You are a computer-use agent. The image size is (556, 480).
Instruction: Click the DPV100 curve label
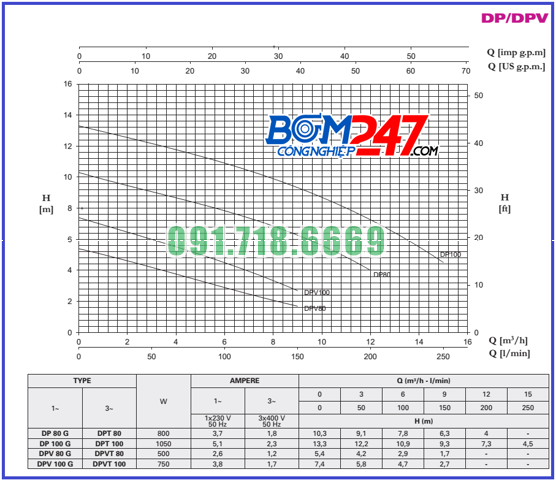(317, 292)
